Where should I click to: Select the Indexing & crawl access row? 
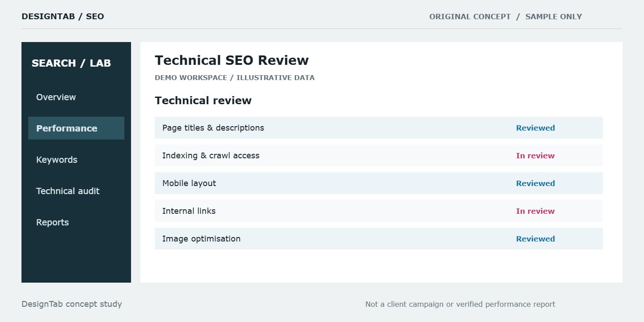point(379,156)
